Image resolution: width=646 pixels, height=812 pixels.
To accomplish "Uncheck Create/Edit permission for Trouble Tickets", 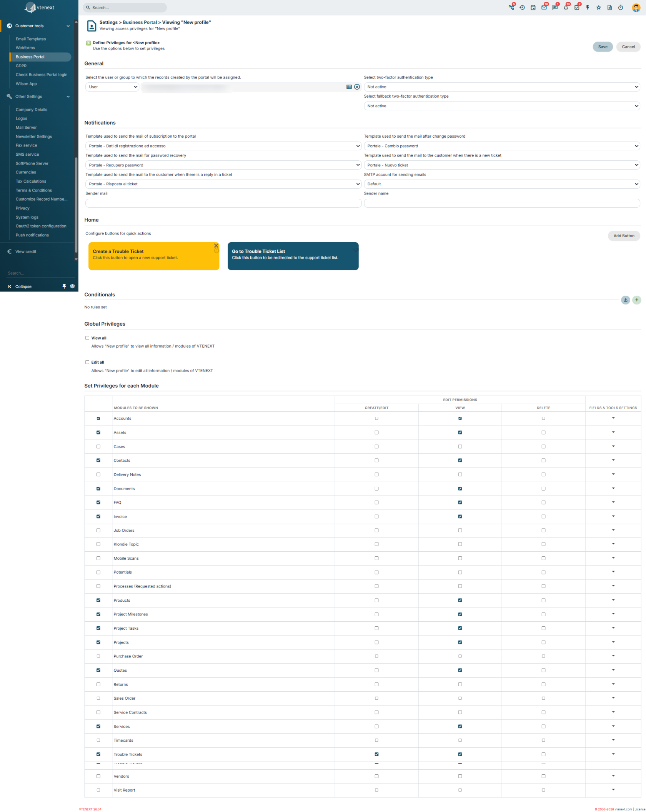I will point(376,754).
